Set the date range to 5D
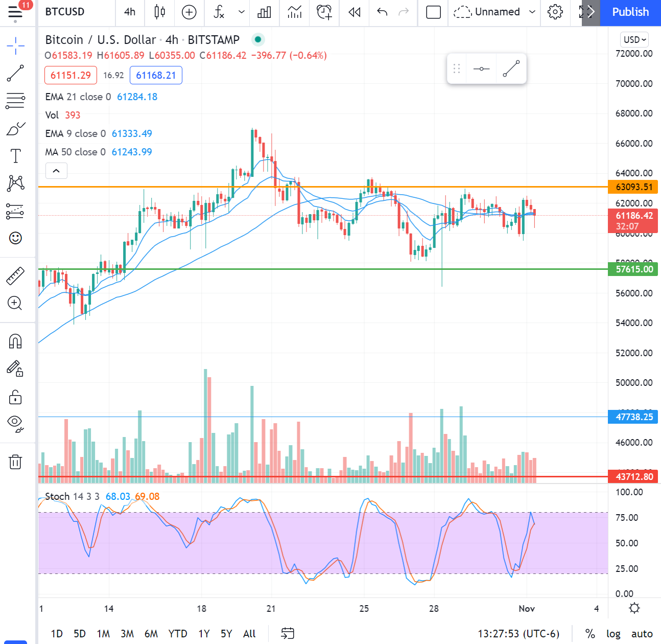 tap(80, 634)
